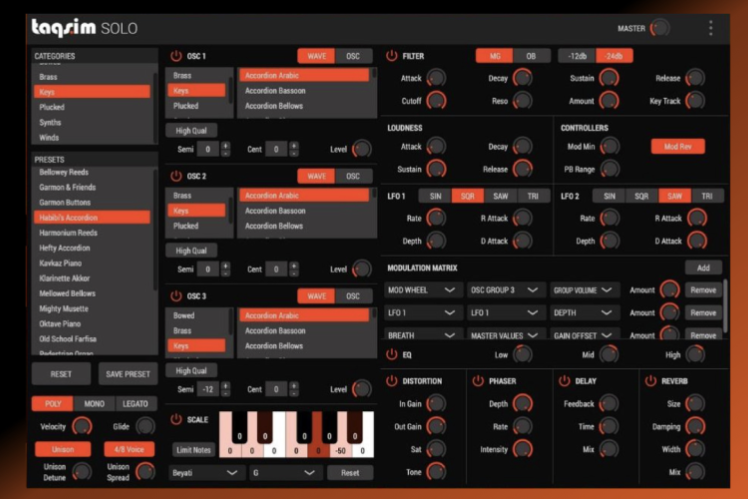
Task: Toggle OSC 1 High Qual
Action: coord(191,130)
